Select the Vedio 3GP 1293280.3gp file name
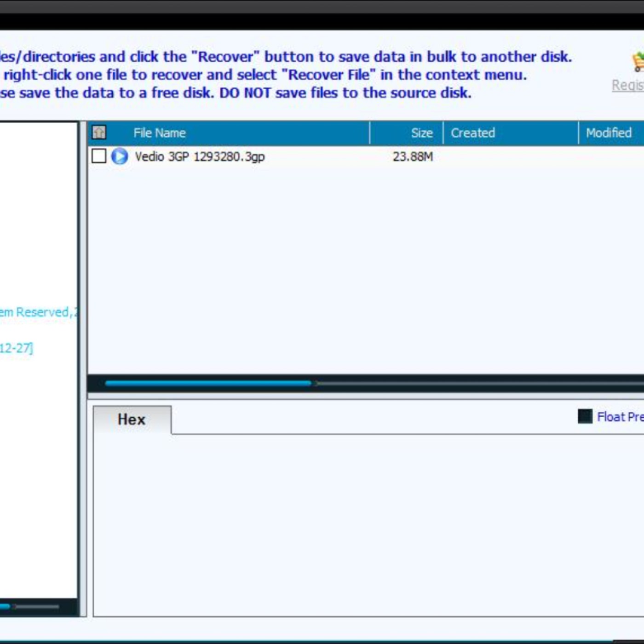The width and height of the screenshot is (644, 644). pyautogui.click(x=200, y=157)
